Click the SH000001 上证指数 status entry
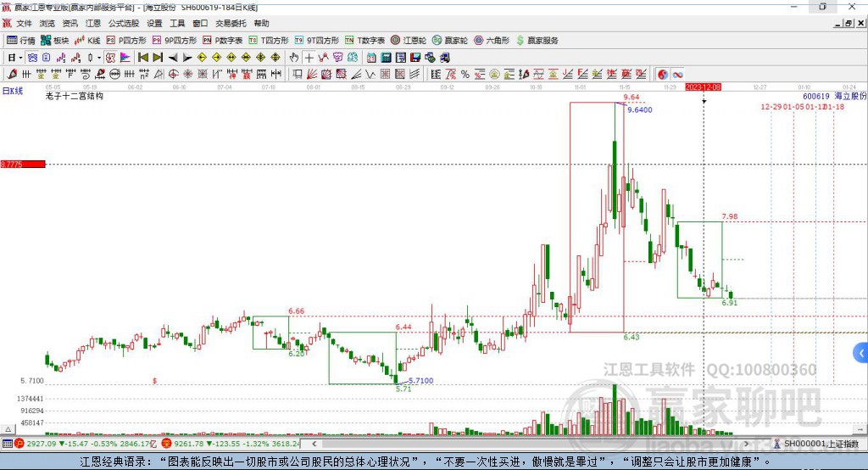The width and height of the screenshot is (868, 470). (816, 444)
